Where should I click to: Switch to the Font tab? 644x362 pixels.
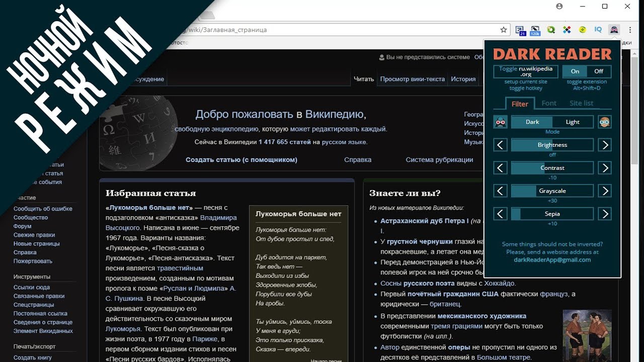[x=549, y=103]
